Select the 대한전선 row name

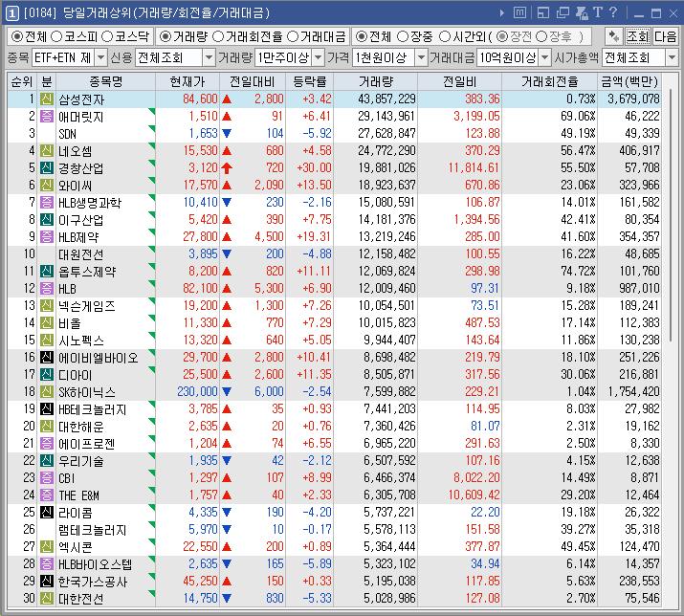(x=81, y=598)
